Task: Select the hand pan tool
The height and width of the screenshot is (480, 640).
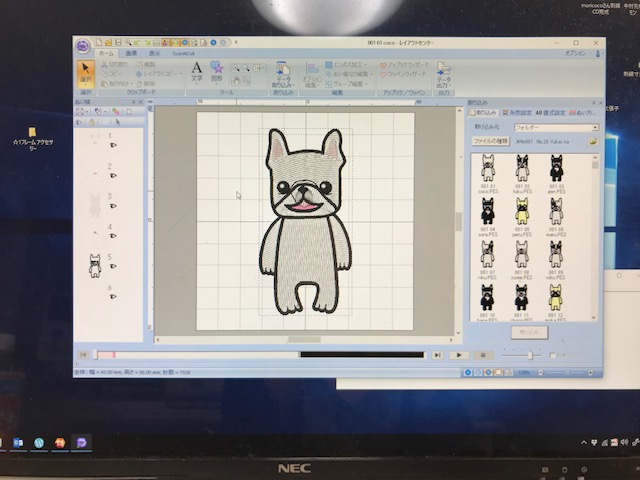Action: pyautogui.click(x=236, y=80)
